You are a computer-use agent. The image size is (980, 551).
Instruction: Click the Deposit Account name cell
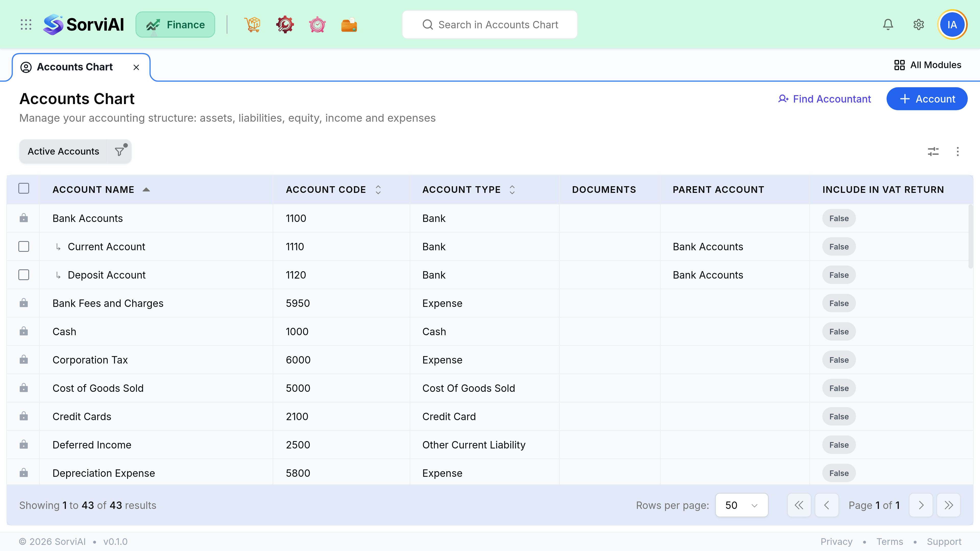tap(106, 275)
